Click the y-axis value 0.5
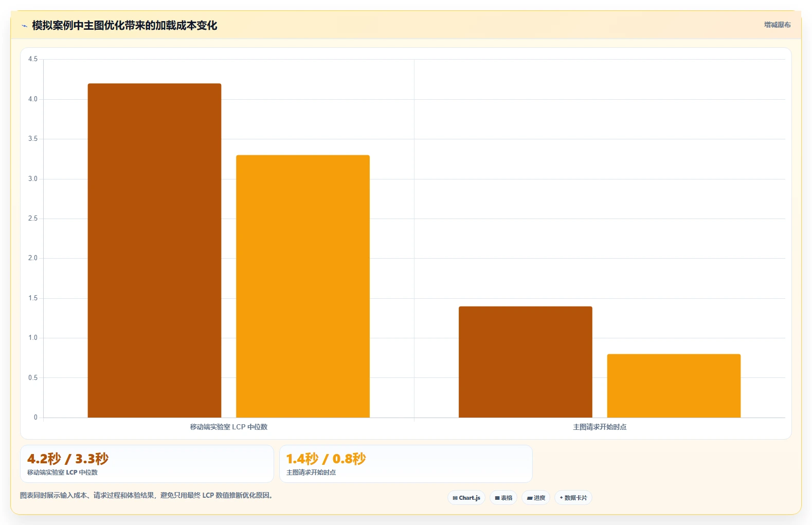The image size is (812, 525). point(33,378)
